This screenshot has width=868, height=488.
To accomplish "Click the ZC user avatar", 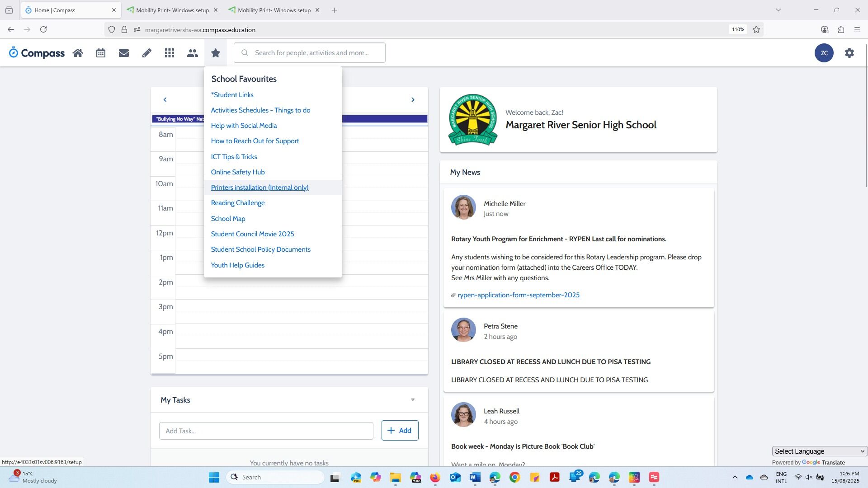I will coord(824,53).
